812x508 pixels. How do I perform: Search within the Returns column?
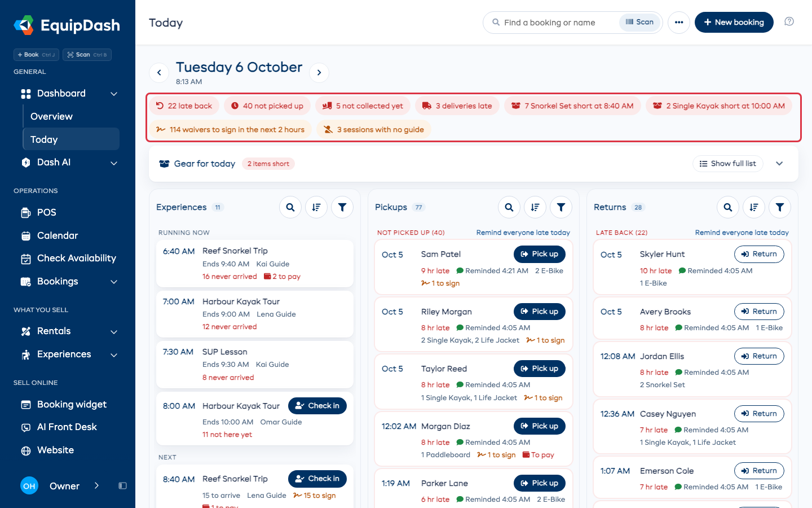pos(728,207)
